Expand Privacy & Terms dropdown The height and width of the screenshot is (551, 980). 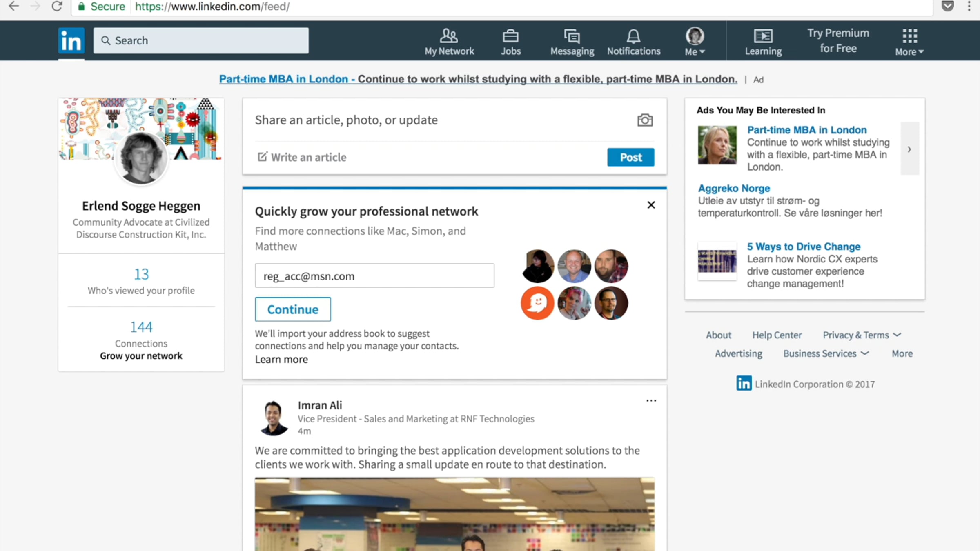862,335
